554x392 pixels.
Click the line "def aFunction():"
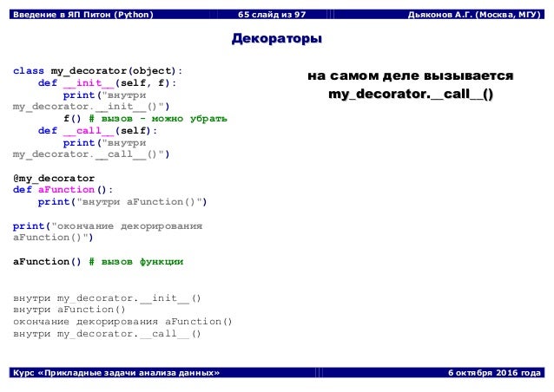63,190
